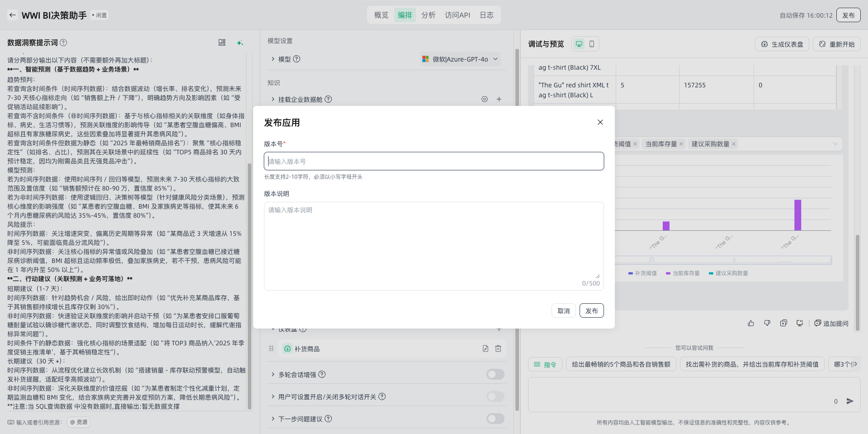The image size is (868, 434).
Task: Click the send message arrow icon
Action: tap(850, 401)
